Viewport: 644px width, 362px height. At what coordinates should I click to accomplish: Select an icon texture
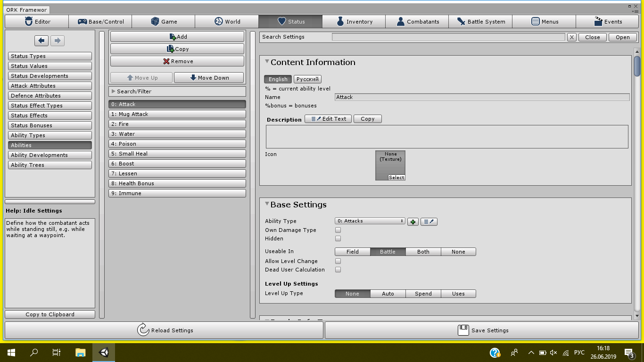[x=396, y=178]
